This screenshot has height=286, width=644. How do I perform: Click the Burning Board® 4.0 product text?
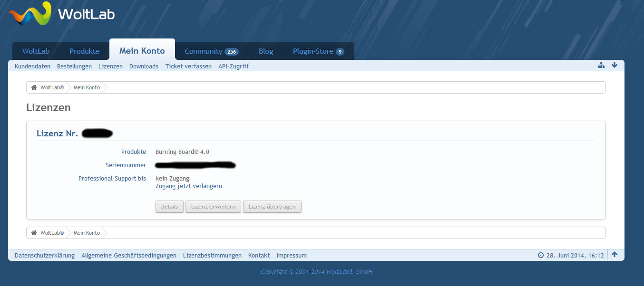pos(182,152)
